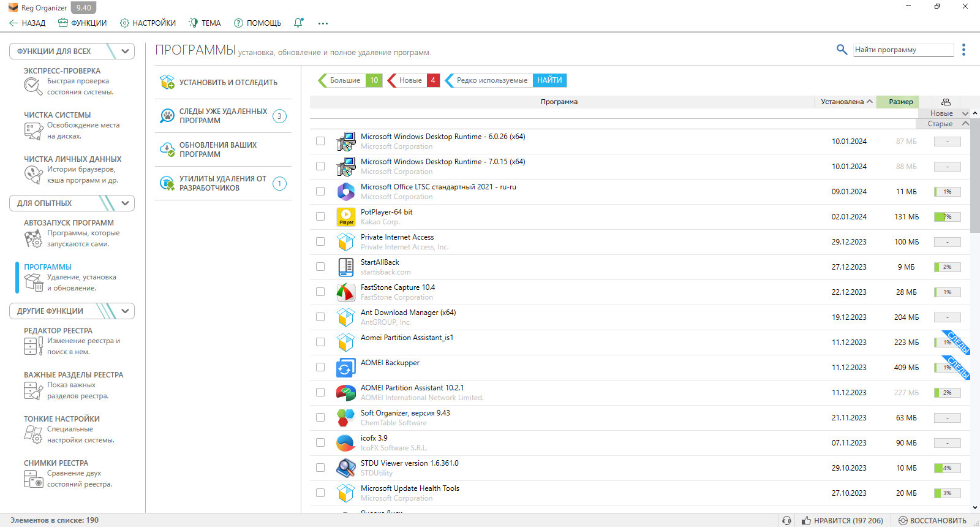The height and width of the screenshot is (527, 980).
Task: Click the STDU Viewer magnifier icon
Action: (x=346, y=468)
